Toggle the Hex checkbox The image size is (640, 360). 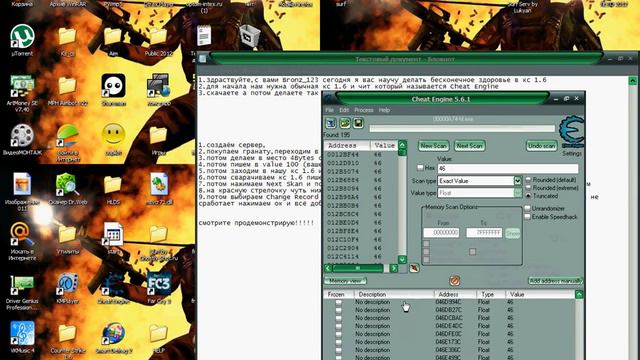tap(420, 168)
